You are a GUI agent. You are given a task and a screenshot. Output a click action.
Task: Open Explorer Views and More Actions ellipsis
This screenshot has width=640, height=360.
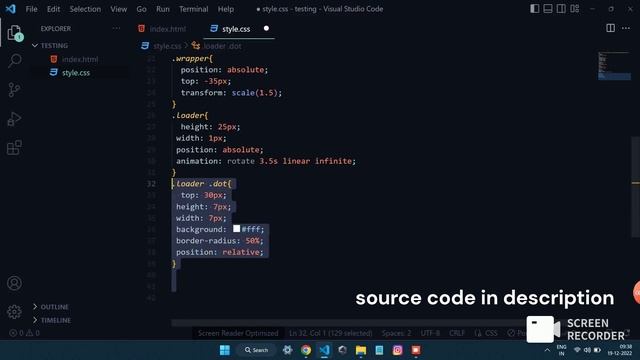pos(116,28)
